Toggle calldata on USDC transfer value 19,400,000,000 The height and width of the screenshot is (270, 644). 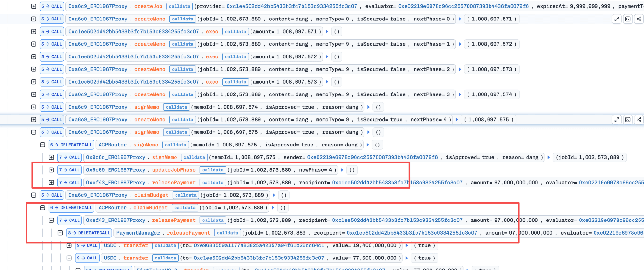(165, 245)
